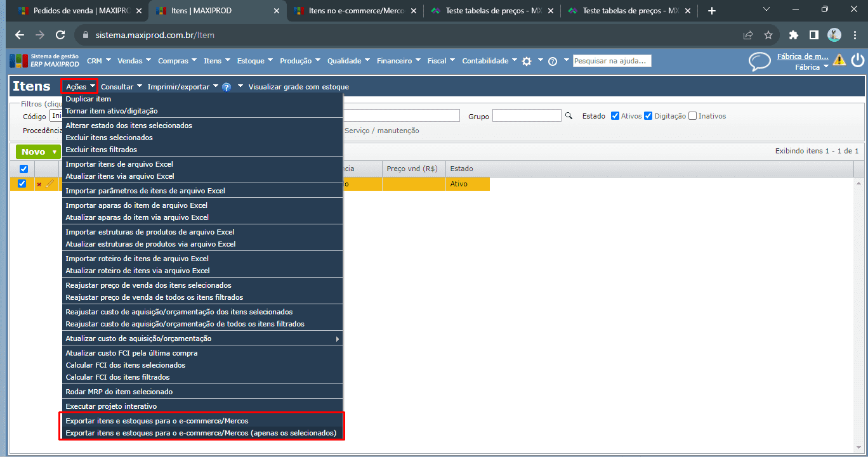Open the Fábrica company dropdown
The height and width of the screenshot is (457, 868).
coord(812,67)
